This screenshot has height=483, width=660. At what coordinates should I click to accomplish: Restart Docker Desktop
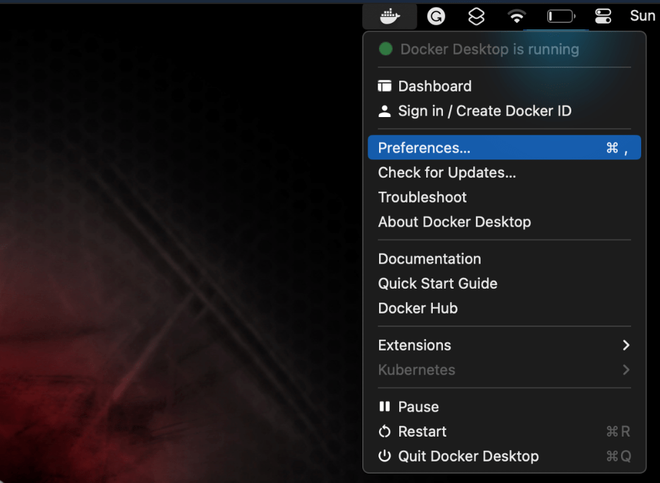pos(504,431)
